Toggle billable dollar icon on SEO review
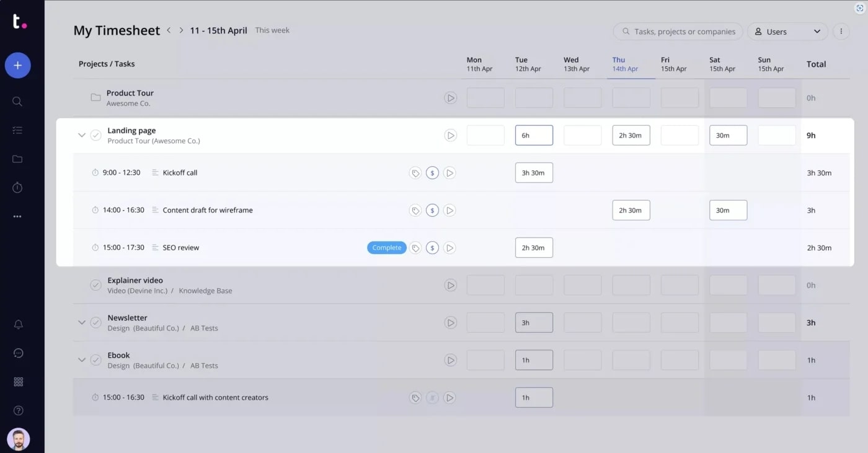The width and height of the screenshot is (868, 453). point(432,248)
